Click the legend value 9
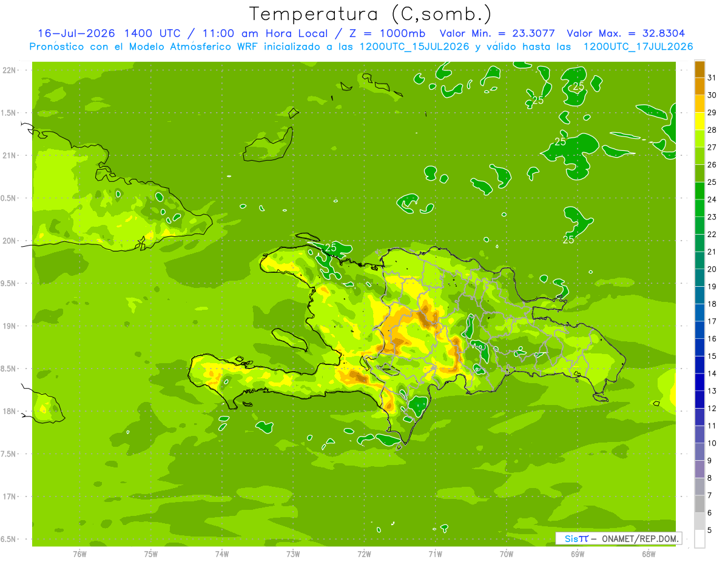The image size is (728, 562). (710, 460)
